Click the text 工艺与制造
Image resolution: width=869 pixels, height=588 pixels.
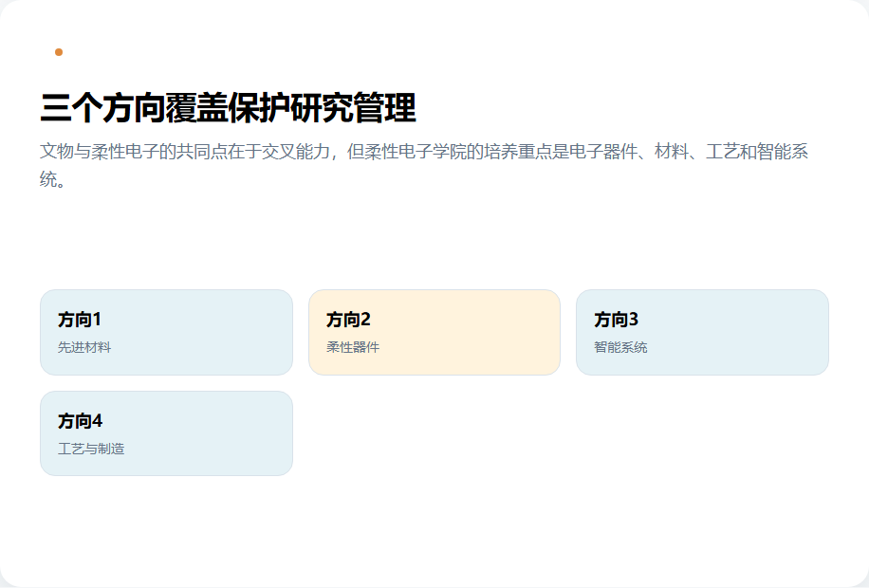point(91,449)
